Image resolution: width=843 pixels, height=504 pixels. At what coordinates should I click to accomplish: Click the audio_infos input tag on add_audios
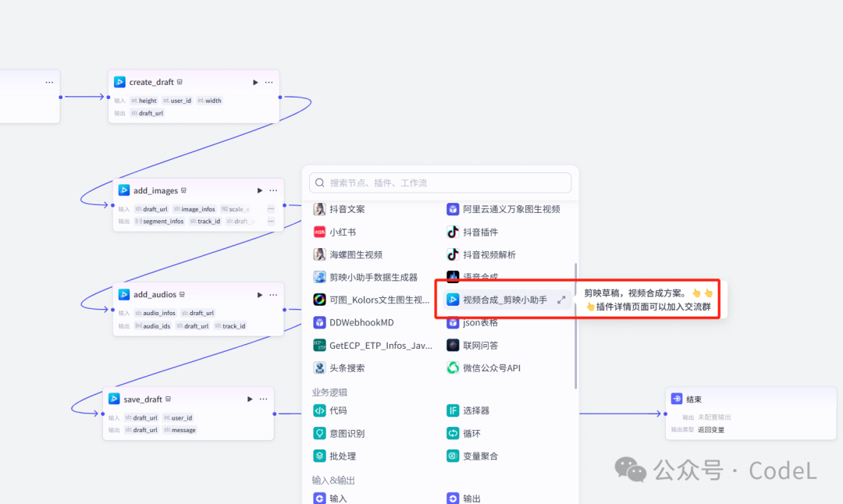[155, 314]
